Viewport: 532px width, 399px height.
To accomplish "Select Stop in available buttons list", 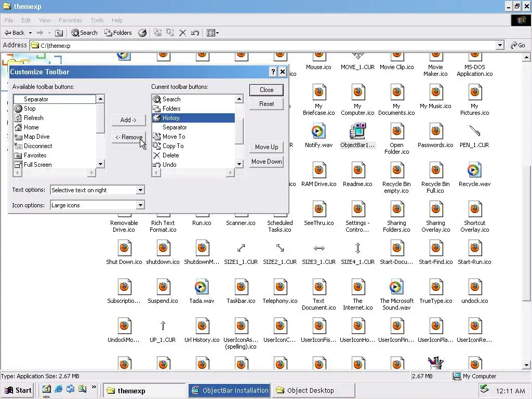I will pyautogui.click(x=55, y=109).
